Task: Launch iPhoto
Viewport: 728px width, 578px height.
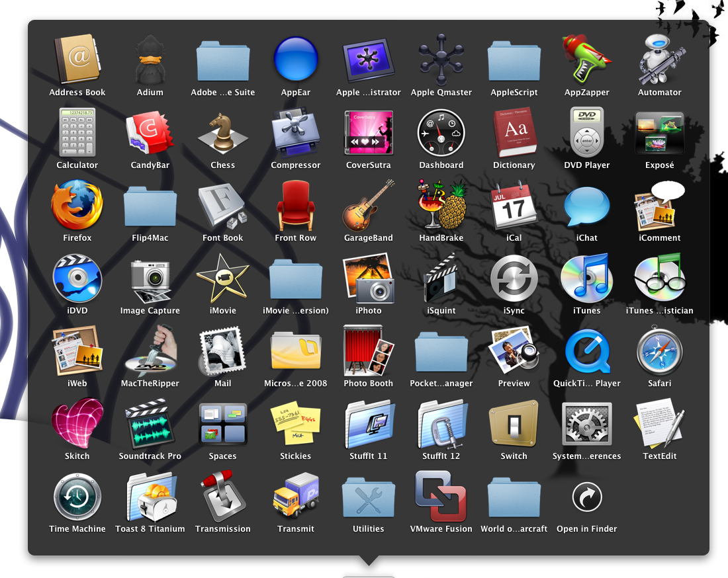Action: click(369, 278)
